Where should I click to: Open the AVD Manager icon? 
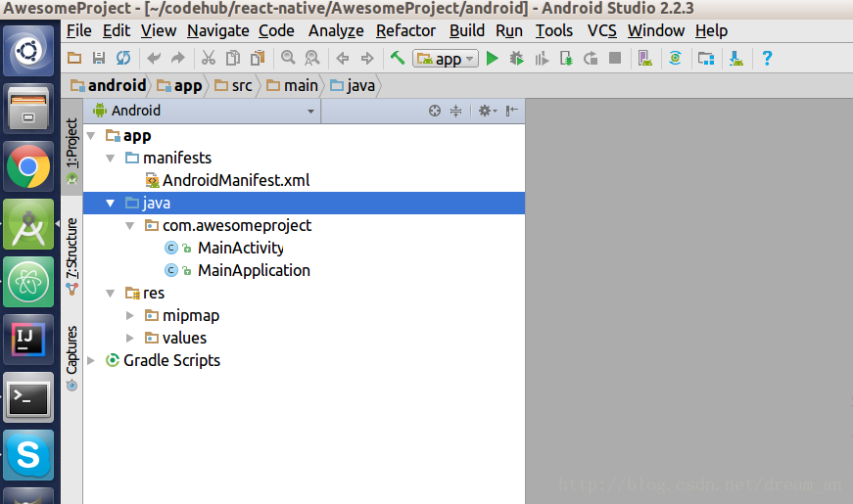[x=645, y=58]
